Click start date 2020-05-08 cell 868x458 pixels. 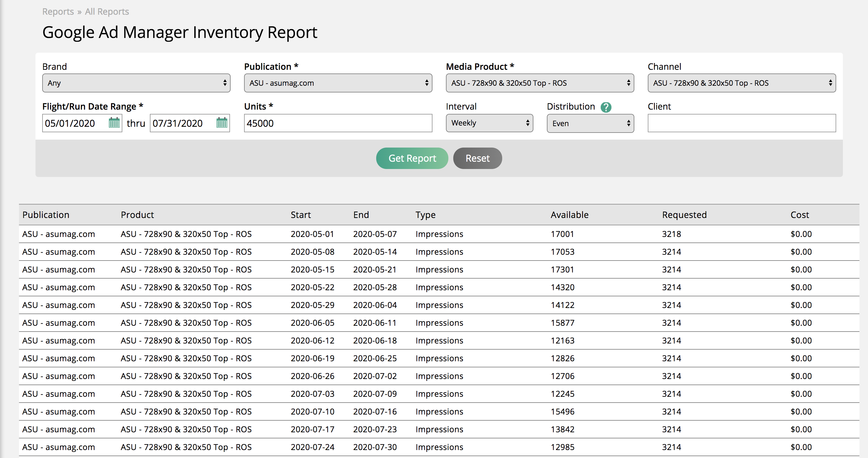tap(312, 252)
